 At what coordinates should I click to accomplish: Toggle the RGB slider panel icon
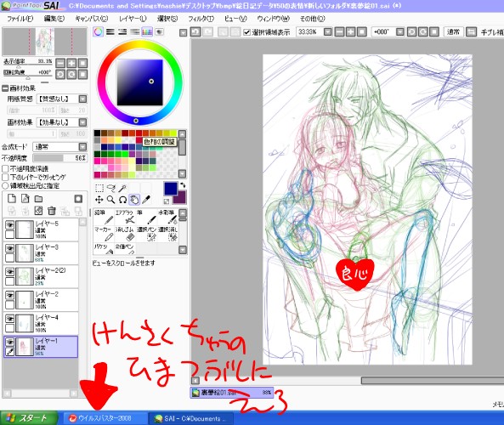[110, 31]
